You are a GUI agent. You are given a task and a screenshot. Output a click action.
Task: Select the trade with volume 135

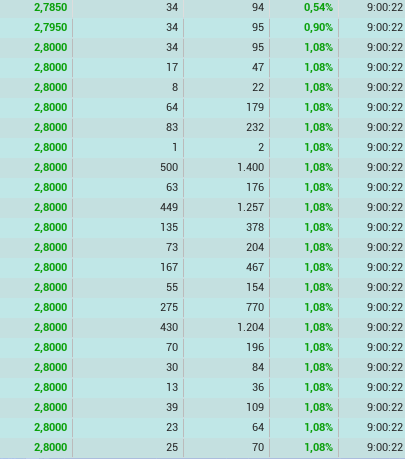202,227
